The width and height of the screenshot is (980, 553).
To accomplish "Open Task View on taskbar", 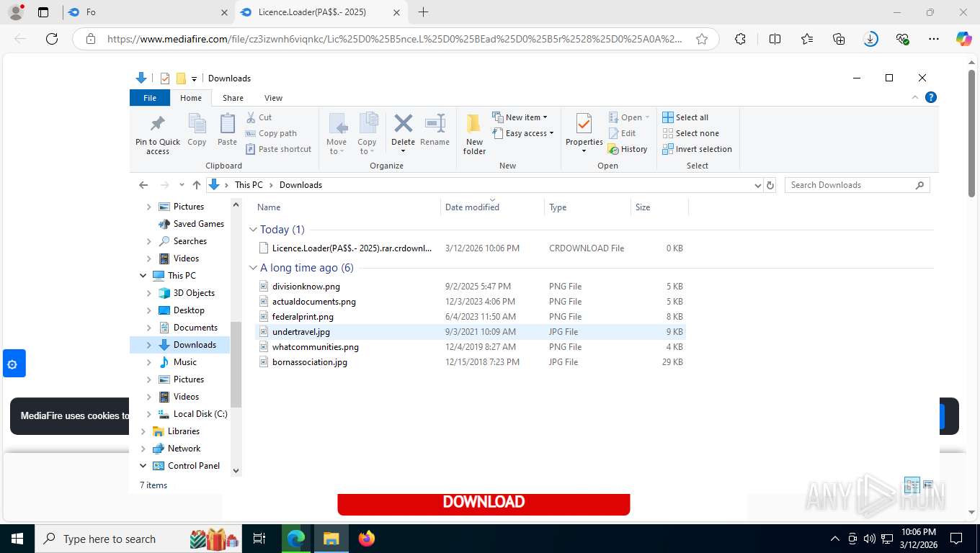I will coord(259,538).
